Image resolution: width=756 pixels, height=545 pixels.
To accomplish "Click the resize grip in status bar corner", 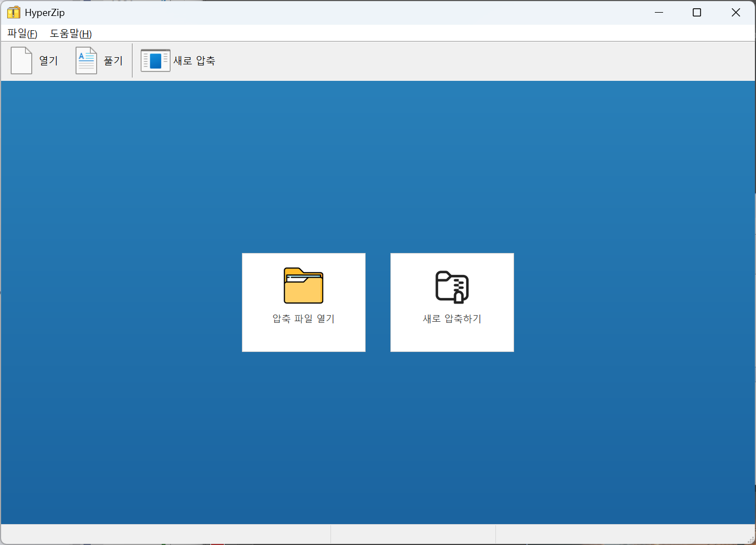I will point(751,540).
